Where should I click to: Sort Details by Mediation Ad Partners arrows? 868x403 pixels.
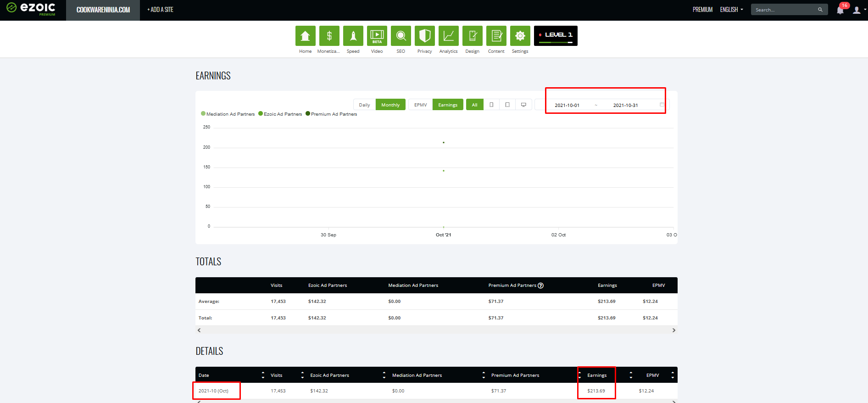[484, 375]
